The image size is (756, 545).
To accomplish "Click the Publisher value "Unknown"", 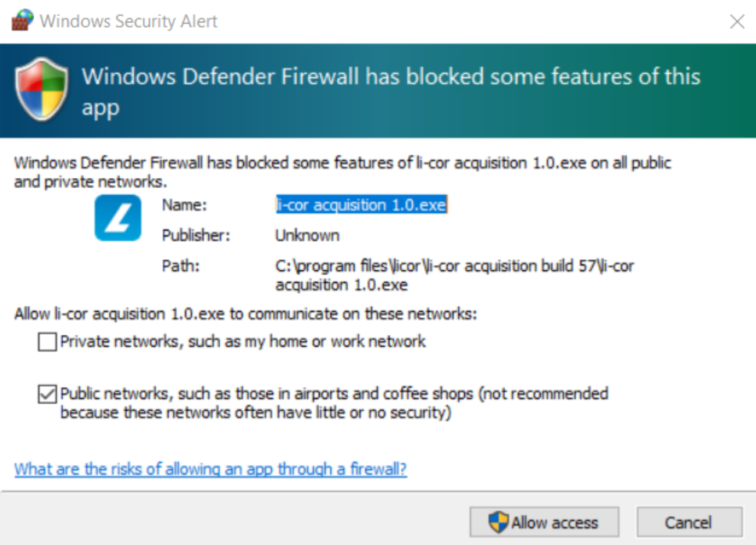I will tap(307, 235).
